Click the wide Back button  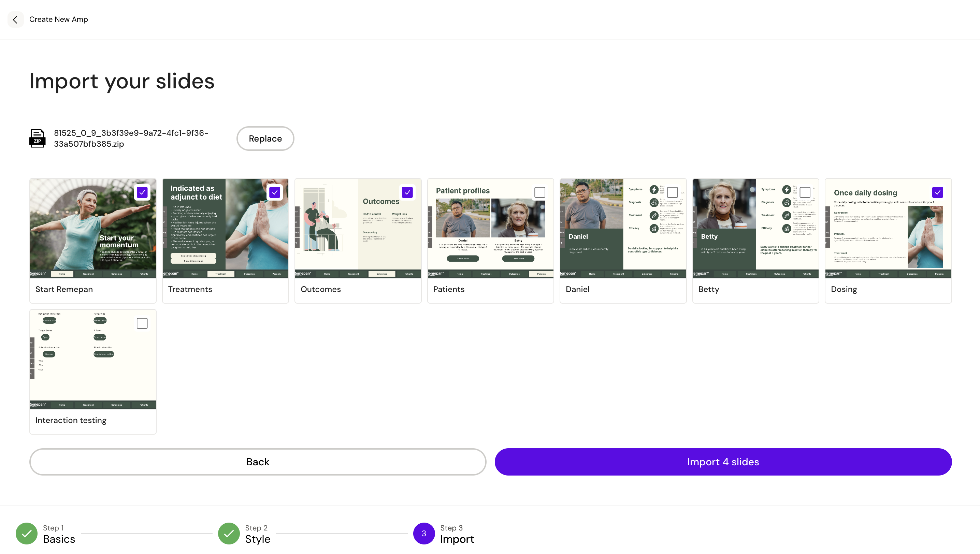[x=258, y=462]
